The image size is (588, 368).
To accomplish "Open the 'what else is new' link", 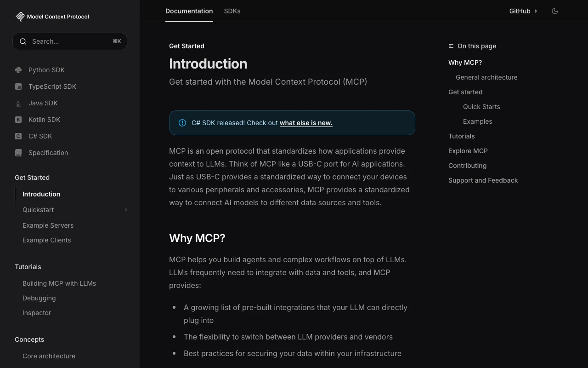I will tap(306, 123).
